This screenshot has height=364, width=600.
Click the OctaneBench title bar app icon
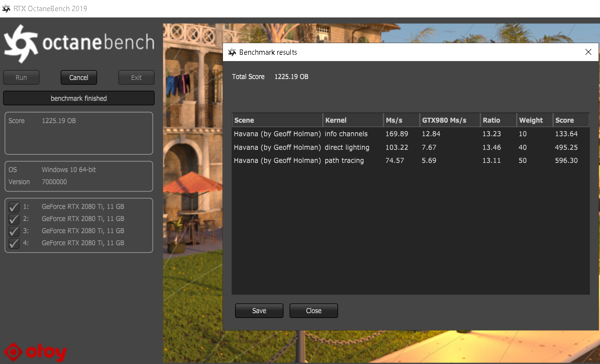point(6,9)
